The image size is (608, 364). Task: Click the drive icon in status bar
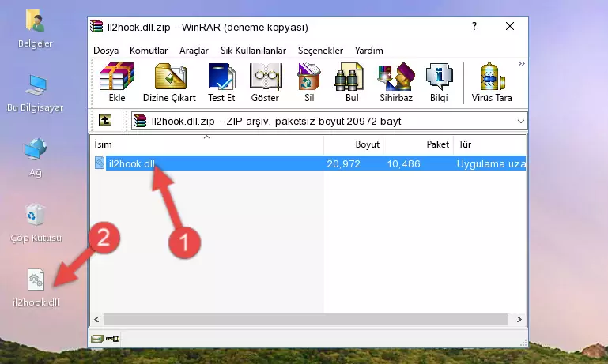click(x=97, y=339)
